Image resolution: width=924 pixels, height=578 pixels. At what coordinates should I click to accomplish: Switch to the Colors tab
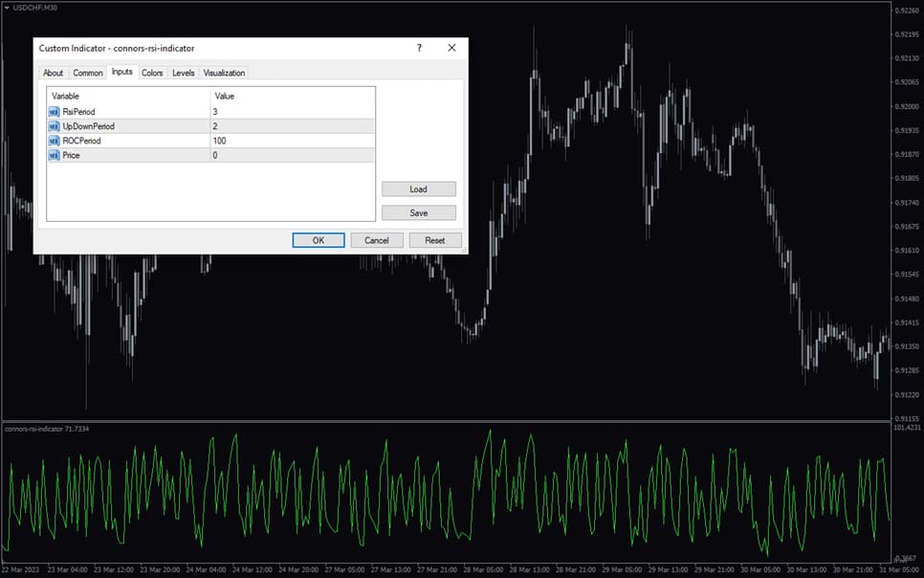151,72
